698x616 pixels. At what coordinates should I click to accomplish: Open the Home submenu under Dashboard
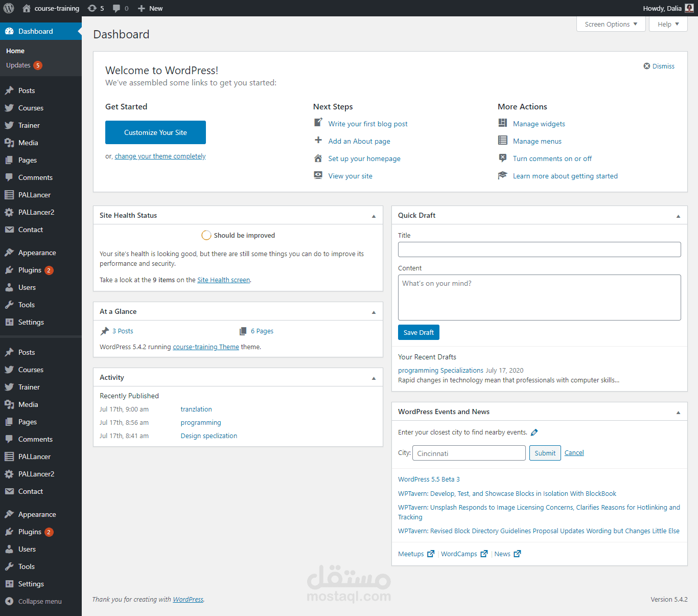click(15, 51)
